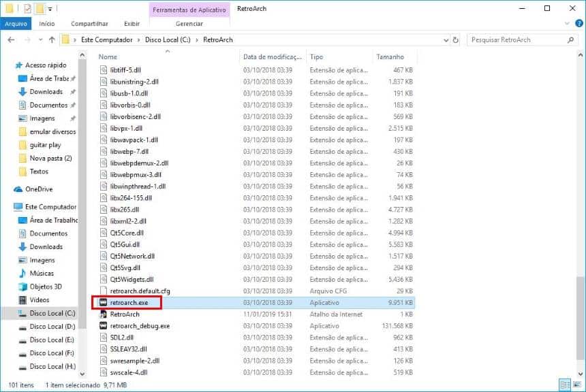586x392 pixels.
Task: Click the Disco Local (D:) drive icon
Action: [x=22, y=327]
